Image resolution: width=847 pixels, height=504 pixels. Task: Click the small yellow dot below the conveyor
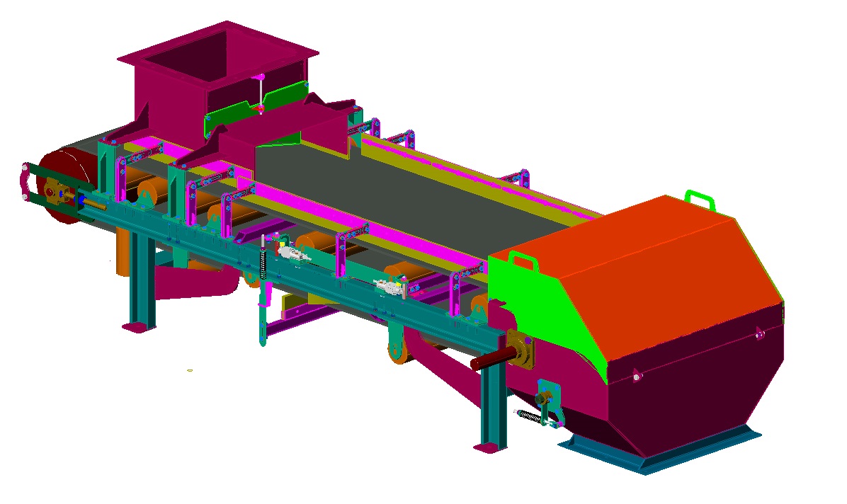190,370
